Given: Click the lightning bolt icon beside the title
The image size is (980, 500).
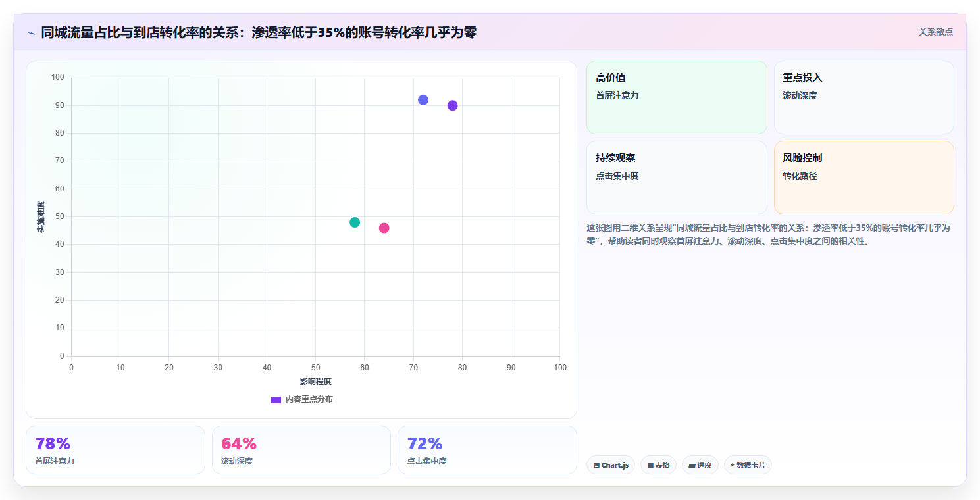Looking at the screenshot, I should point(32,32).
